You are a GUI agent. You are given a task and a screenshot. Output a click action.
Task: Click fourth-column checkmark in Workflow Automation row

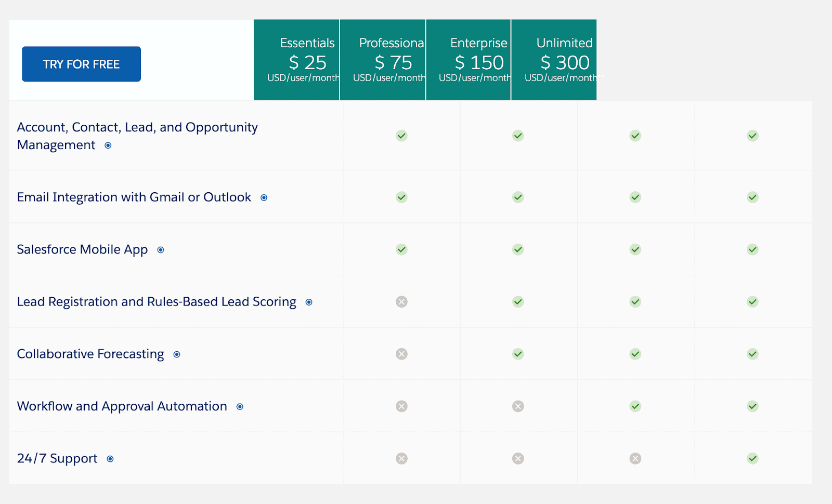pos(752,406)
